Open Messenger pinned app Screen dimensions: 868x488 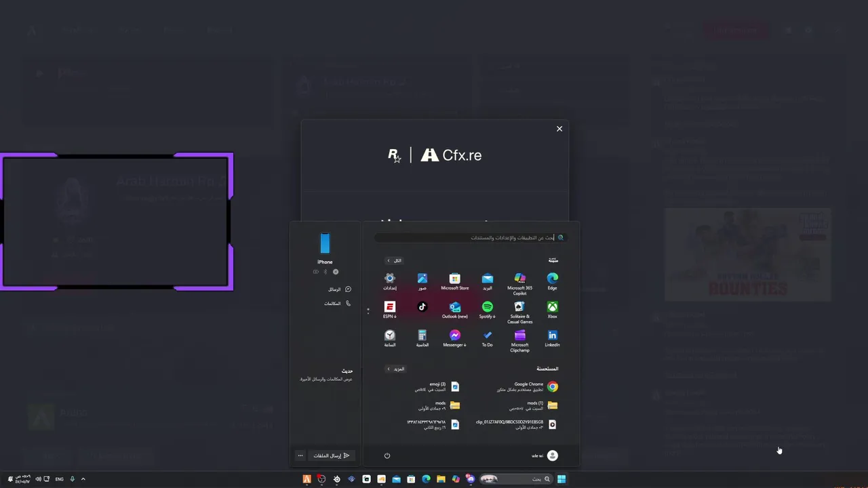pyautogui.click(x=454, y=338)
